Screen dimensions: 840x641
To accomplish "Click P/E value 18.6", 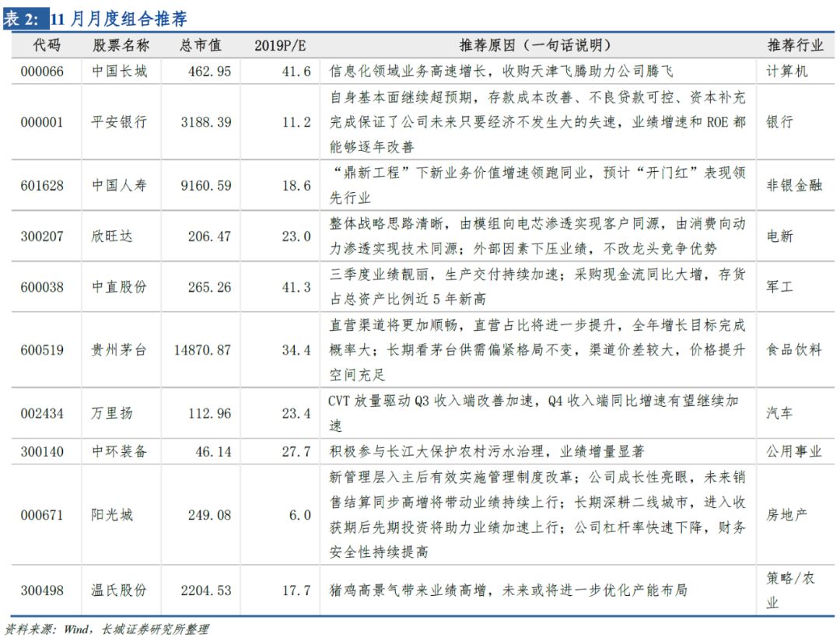I will click(296, 185).
